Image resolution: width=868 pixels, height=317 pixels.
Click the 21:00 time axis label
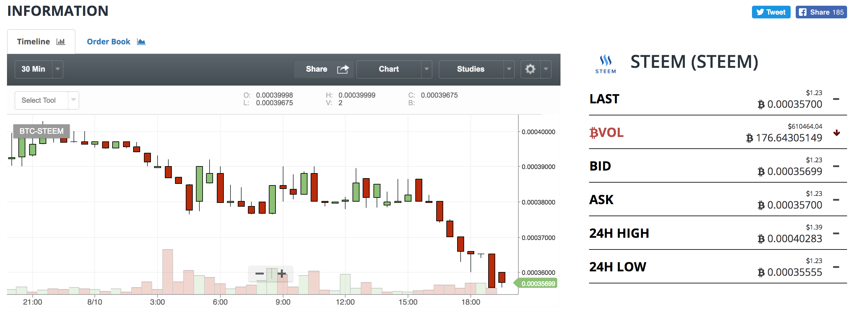[33, 302]
